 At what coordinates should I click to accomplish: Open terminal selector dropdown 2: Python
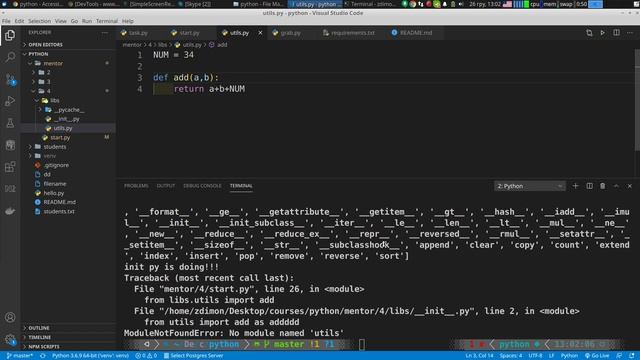coord(530,186)
